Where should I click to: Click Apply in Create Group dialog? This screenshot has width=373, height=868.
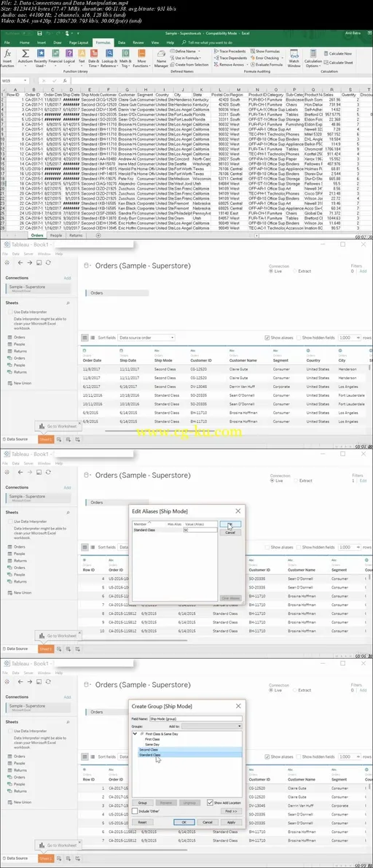click(x=231, y=823)
